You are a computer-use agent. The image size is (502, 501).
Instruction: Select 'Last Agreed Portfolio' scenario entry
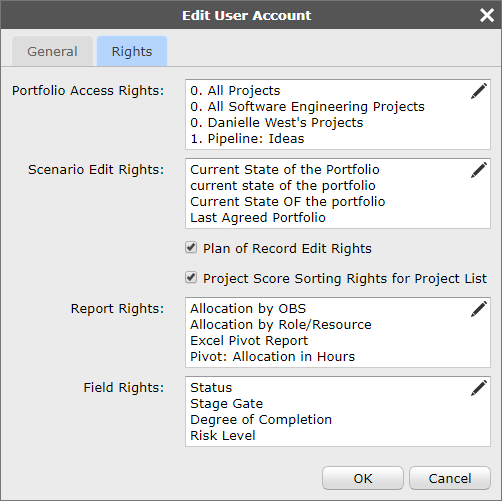(x=258, y=218)
